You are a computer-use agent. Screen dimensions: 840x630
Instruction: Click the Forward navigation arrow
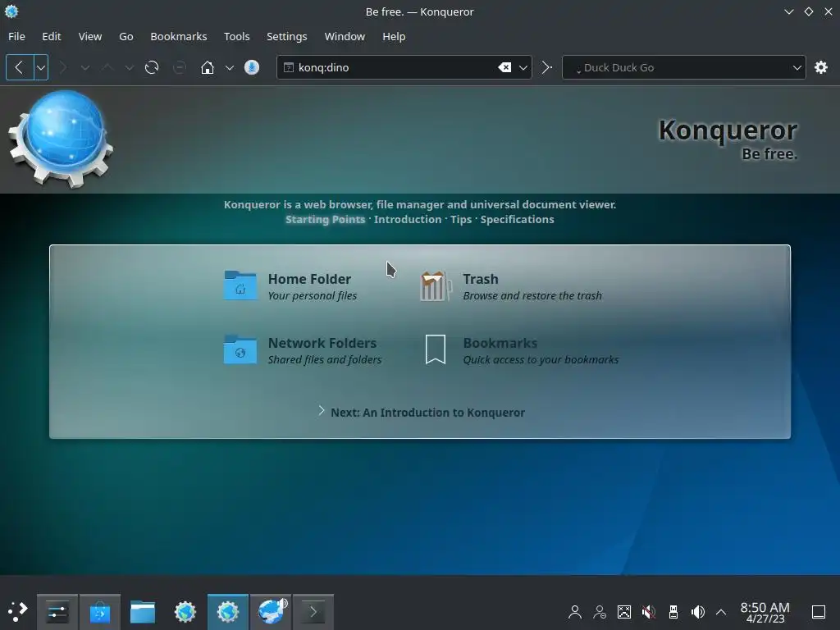[x=63, y=67]
